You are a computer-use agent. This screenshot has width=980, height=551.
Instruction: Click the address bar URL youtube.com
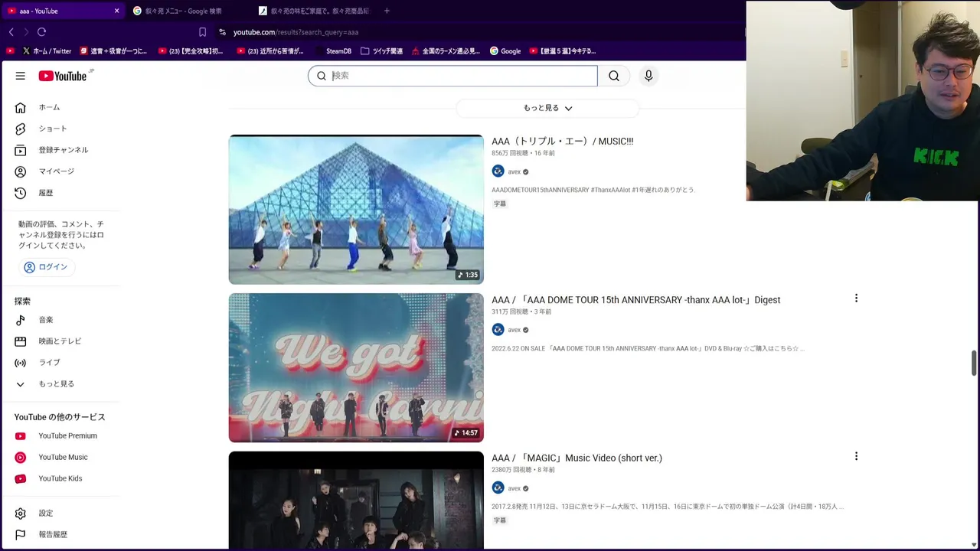(x=296, y=32)
